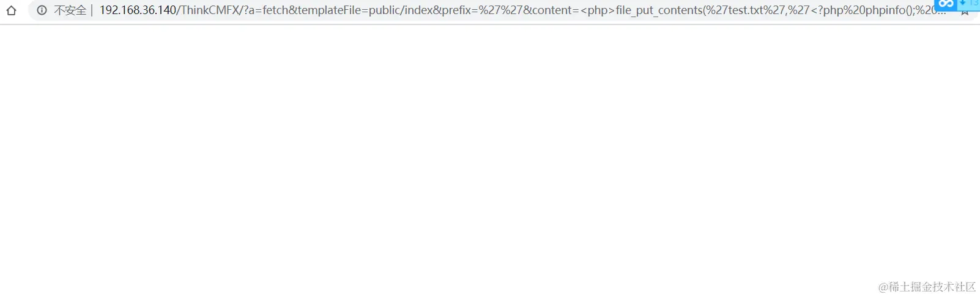Click the 13 count beside the download arrow

974,3
